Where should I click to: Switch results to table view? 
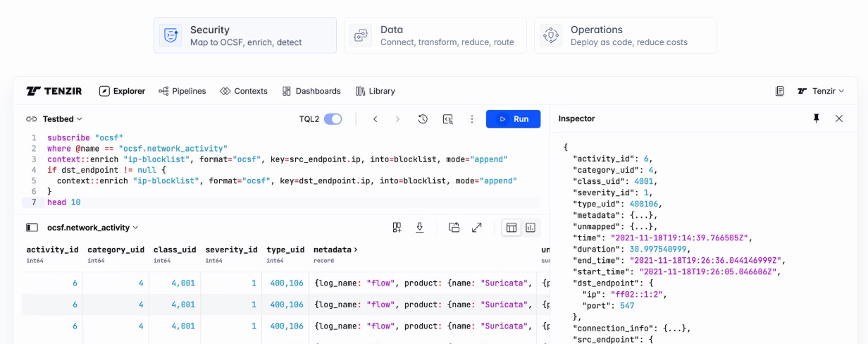tap(512, 228)
